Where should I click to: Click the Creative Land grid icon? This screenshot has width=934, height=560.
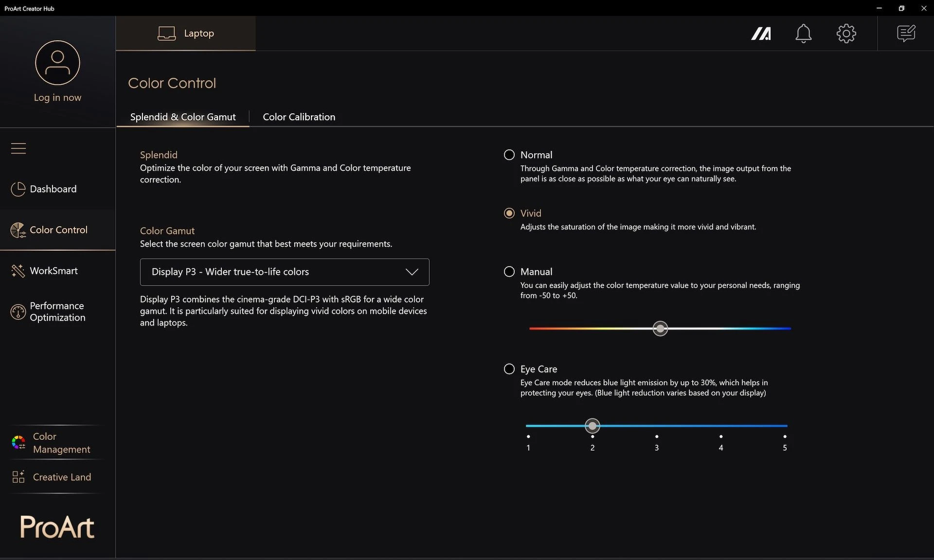18,477
